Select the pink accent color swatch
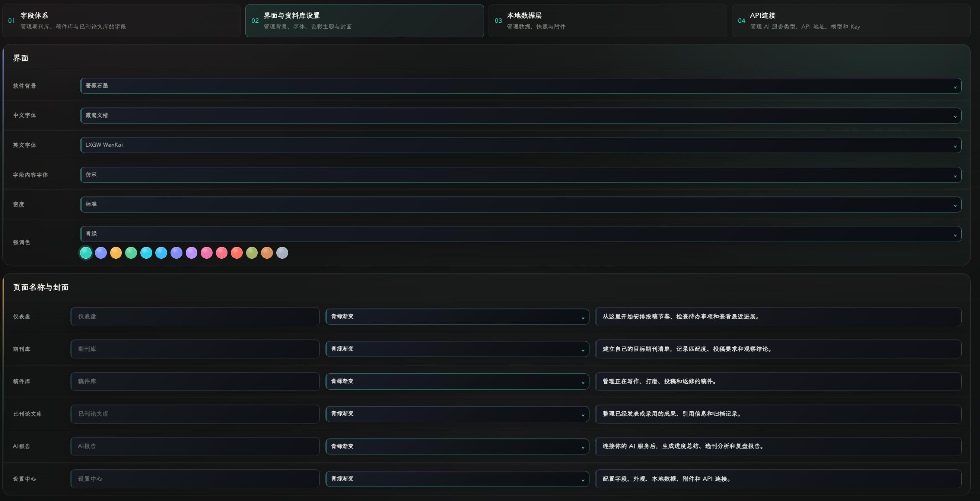Screen dimensions: 980x501 pos(207,253)
